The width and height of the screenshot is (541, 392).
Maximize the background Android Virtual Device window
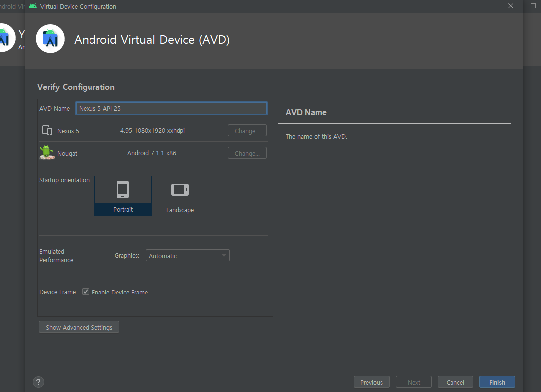[533, 6]
